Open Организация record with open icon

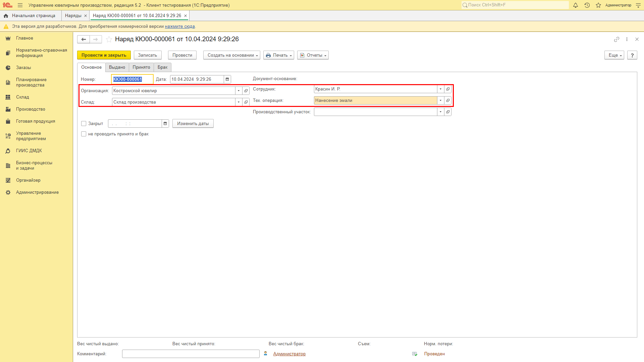pyautogui.click(x=246, y=91)
